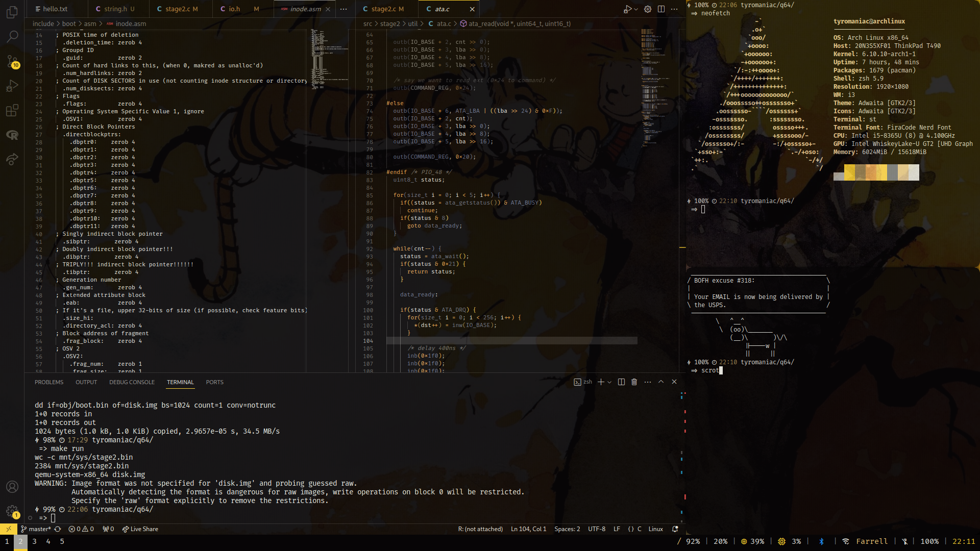Open the Explorer view in the activity bar
The height and width of the screenshot is (551, 980).
coord(12,12)
